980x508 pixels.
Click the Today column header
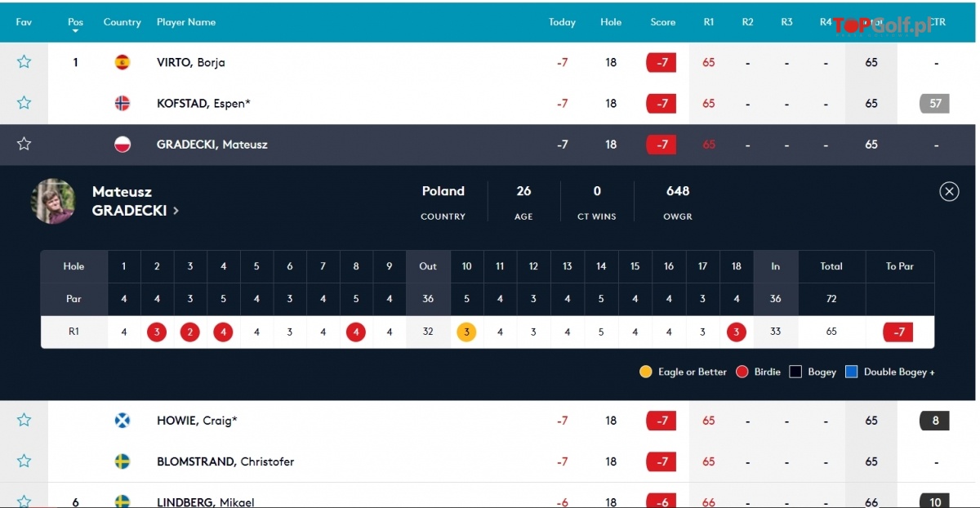click(x=562, y=22)
